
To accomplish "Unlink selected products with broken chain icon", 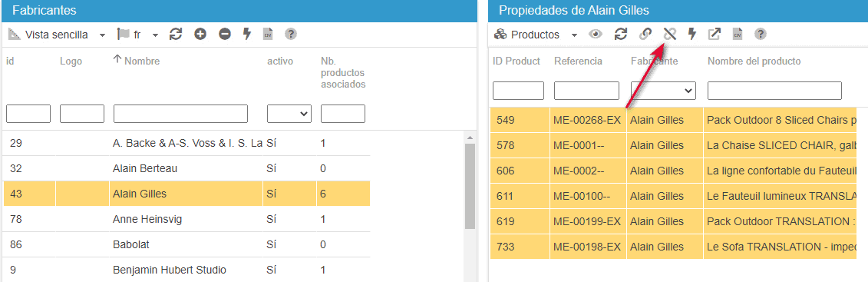I will [x=670, y=35].
